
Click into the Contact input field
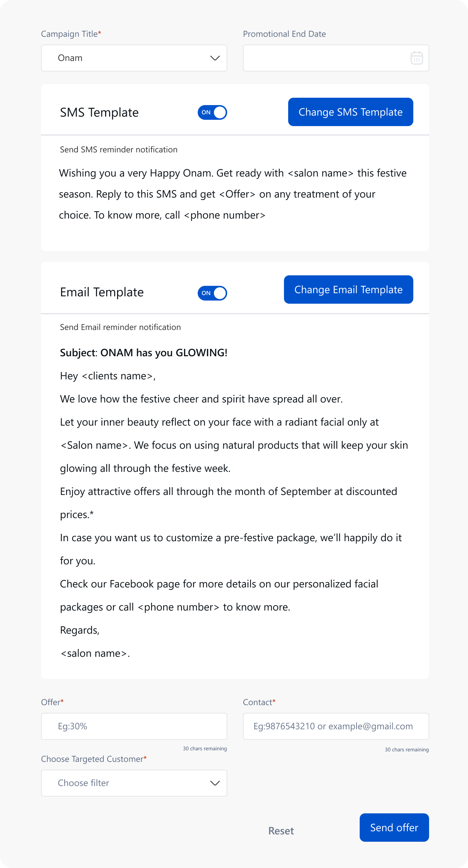click(x=335, y=726)
